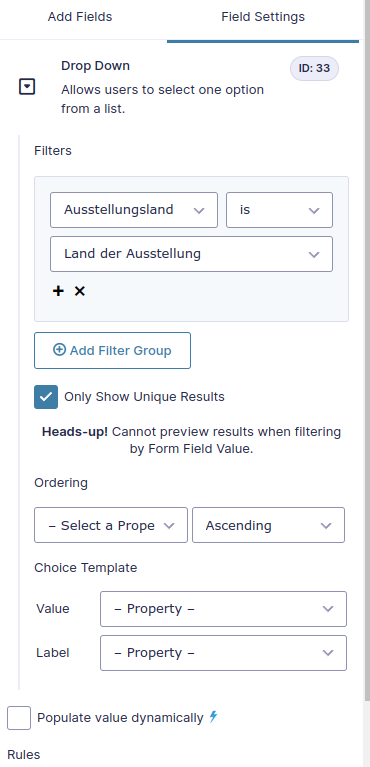Open the 'is' operator dropdown

279,210
